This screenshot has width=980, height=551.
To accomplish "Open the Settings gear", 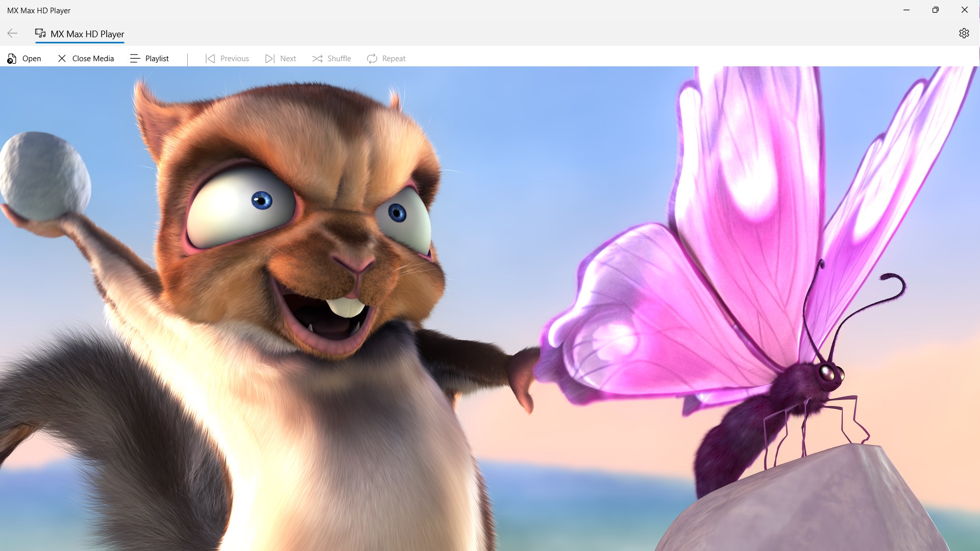I will pos(964,33).
